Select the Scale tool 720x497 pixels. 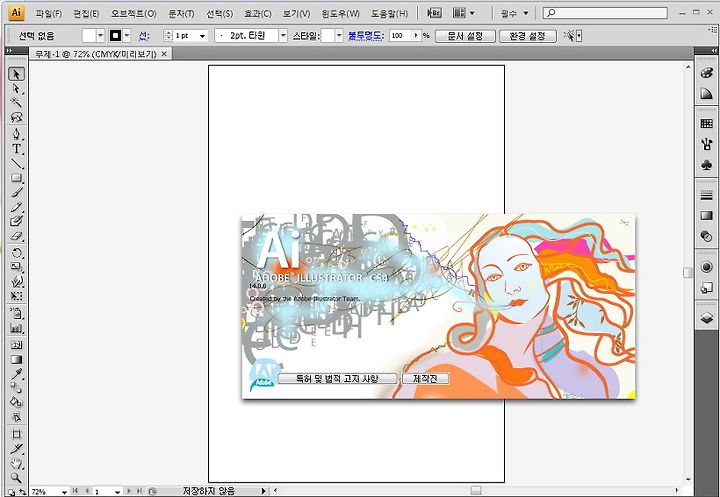click(16, 267)
